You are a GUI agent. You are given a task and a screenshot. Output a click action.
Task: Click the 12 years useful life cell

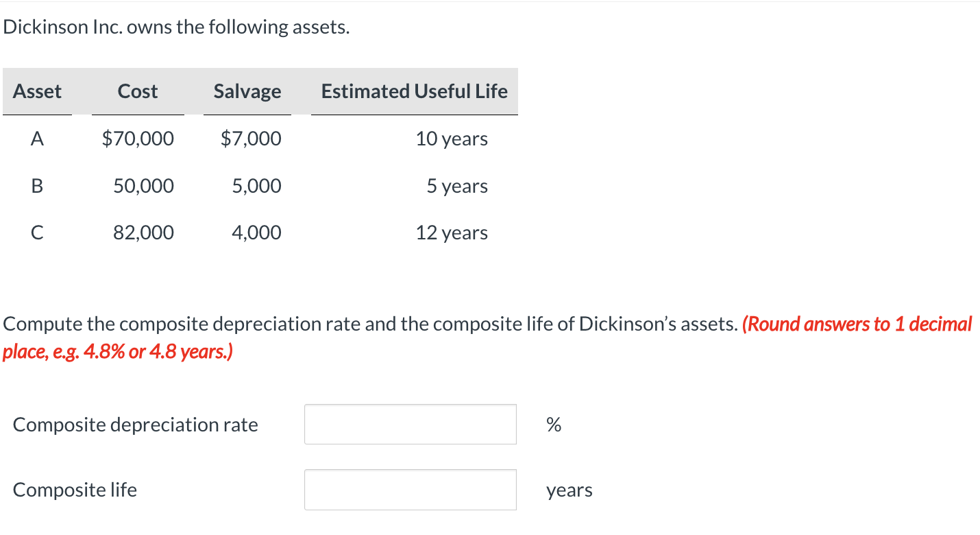click(452, 232)
